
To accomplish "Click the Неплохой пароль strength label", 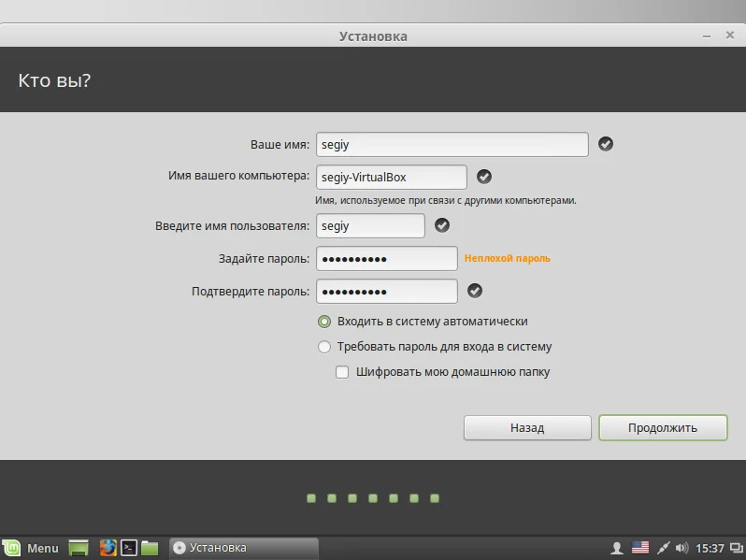I will pos(508,258).
